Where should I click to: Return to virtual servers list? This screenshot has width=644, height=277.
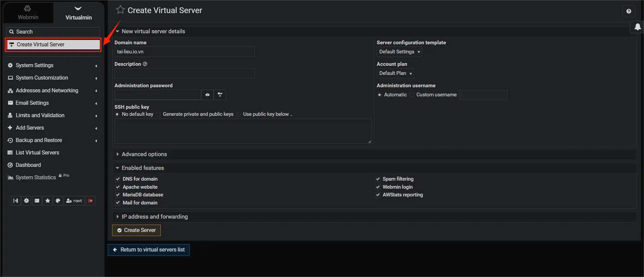click(149, 250)
